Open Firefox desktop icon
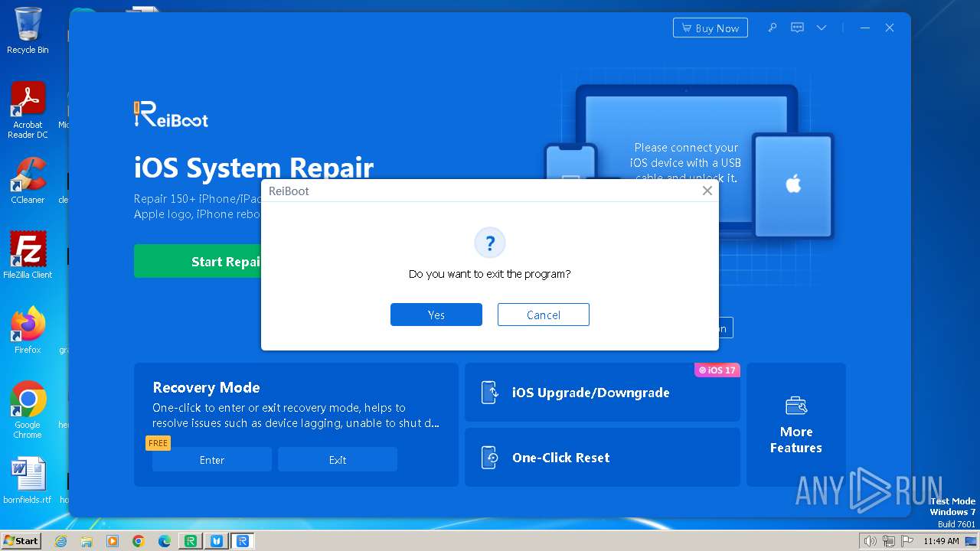This screenshot has height=551, width=980. pos(28,331)
